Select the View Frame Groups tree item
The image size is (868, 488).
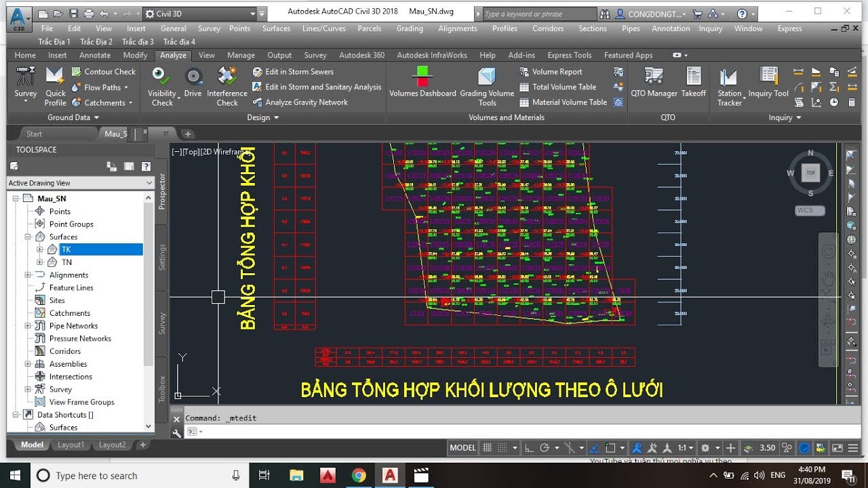[81, 402]
